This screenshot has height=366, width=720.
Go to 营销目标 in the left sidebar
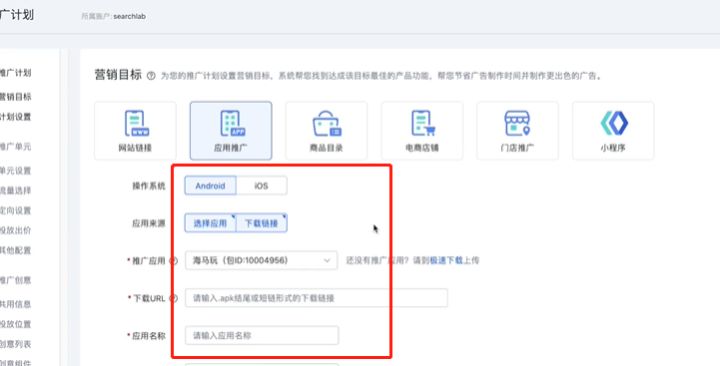click(x=15, y=96)
